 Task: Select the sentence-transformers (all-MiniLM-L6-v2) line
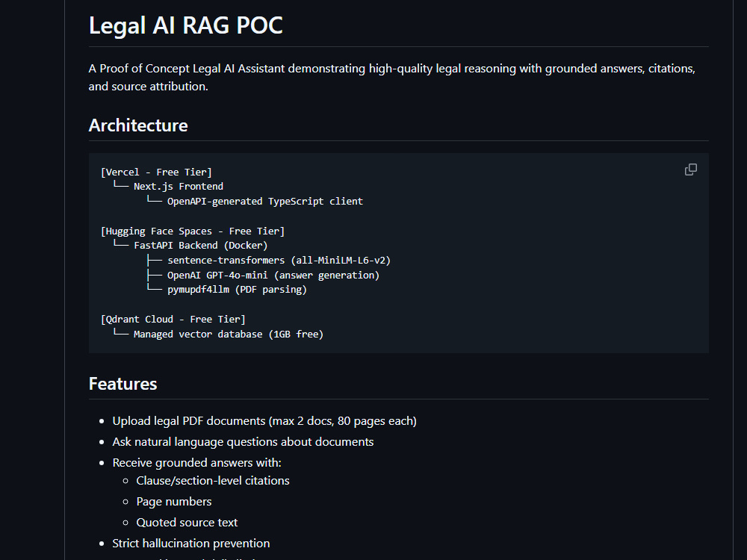(x=279, y=260)
